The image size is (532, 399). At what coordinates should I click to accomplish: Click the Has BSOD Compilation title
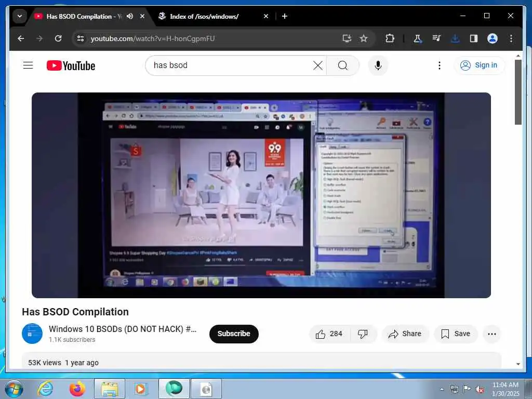tap(75, 312)
